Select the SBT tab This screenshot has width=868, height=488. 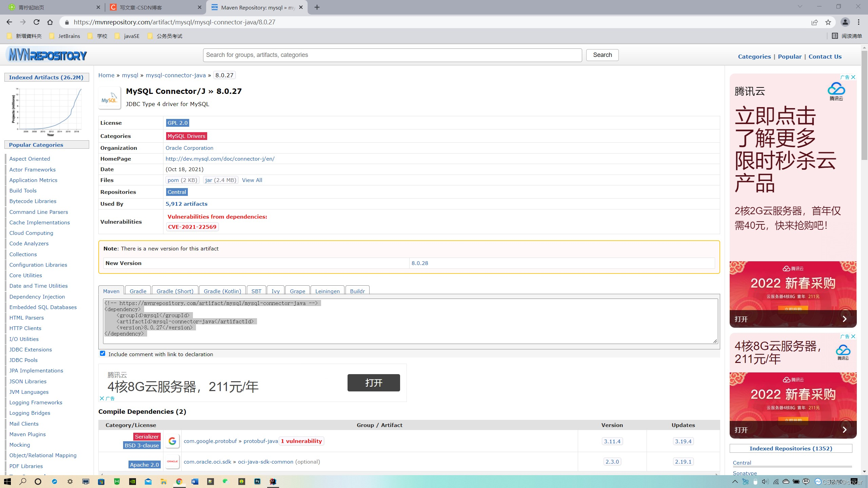click(x=256, y=291)
